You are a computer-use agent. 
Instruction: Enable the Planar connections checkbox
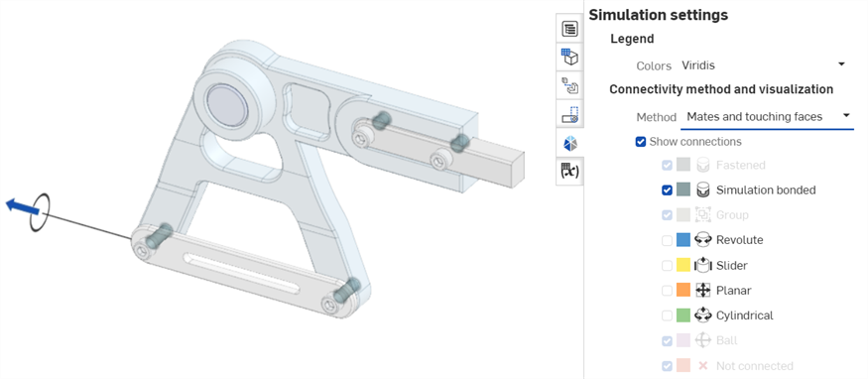pyautogui.click(x=667, y=290)
